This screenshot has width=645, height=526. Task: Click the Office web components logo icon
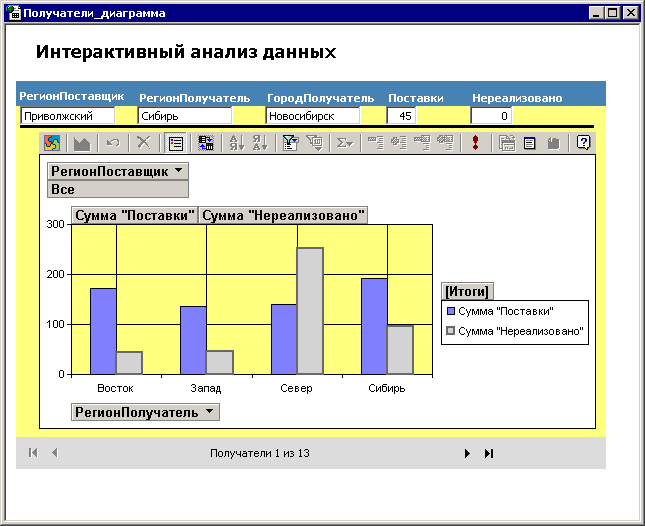click(x=52, y=143)
